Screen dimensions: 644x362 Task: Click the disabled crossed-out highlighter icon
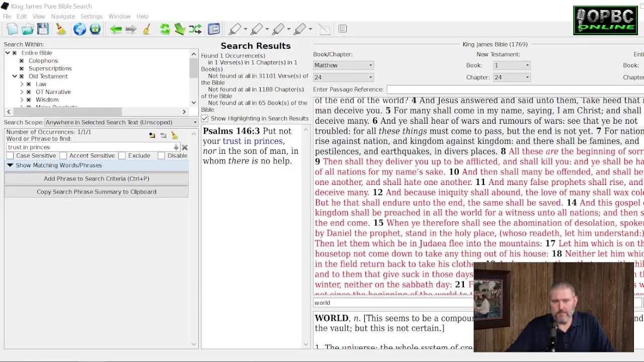coord(325,29)
